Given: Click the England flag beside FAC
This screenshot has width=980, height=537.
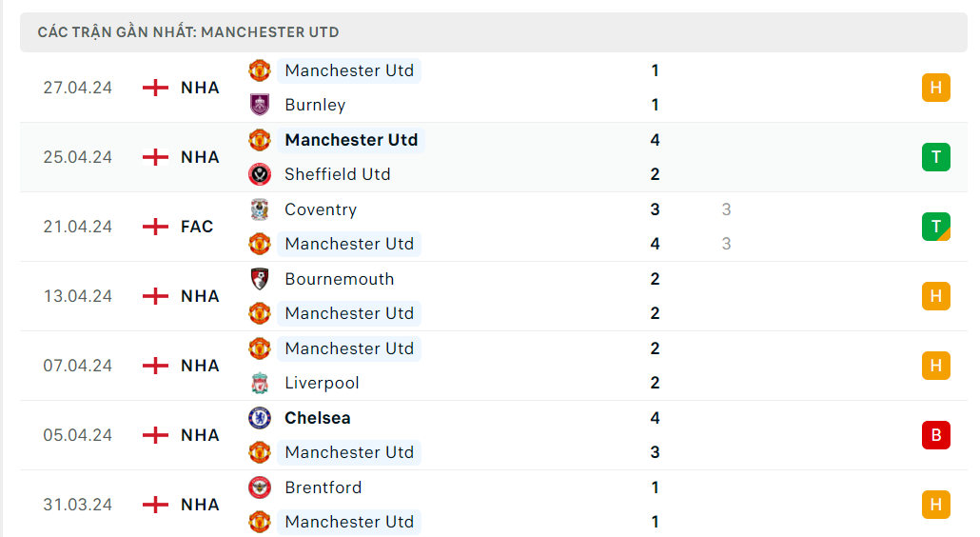Looking at the screenshot, I should click(x=155, y=227).
